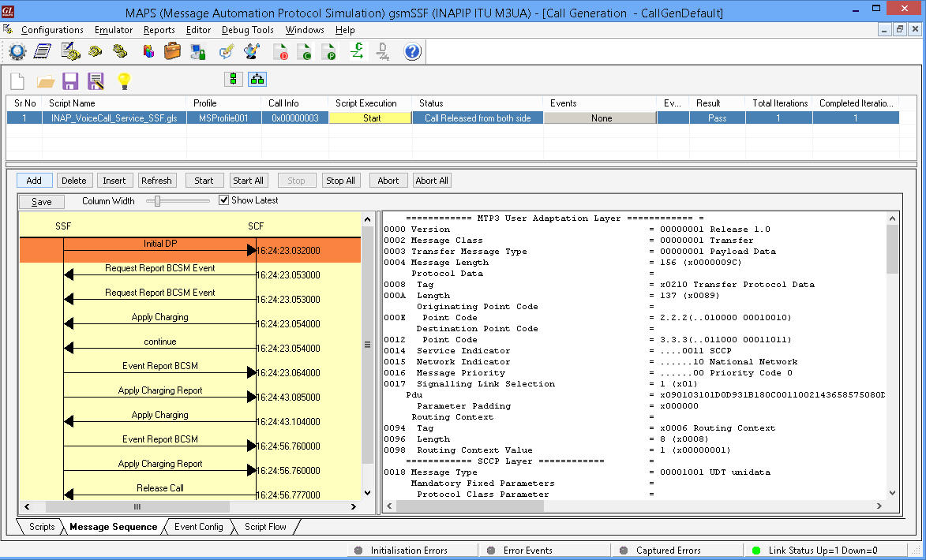Open the Emulator briefcase icon
Image resolution: width=926 pixels, height=560 pixels.
pos(171,51)
